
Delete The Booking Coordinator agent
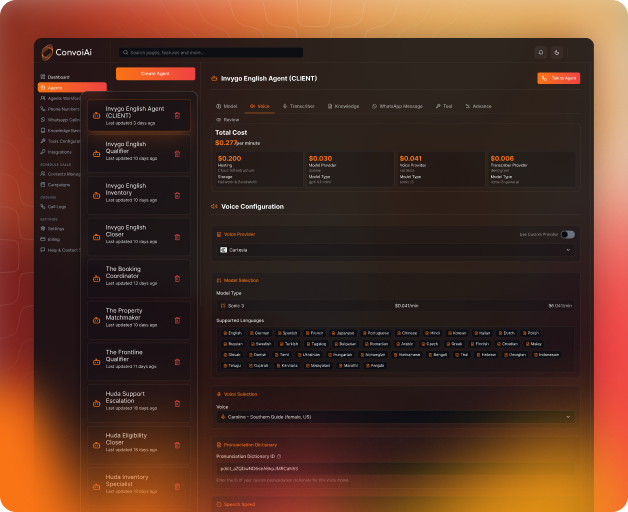coord(177,279)
